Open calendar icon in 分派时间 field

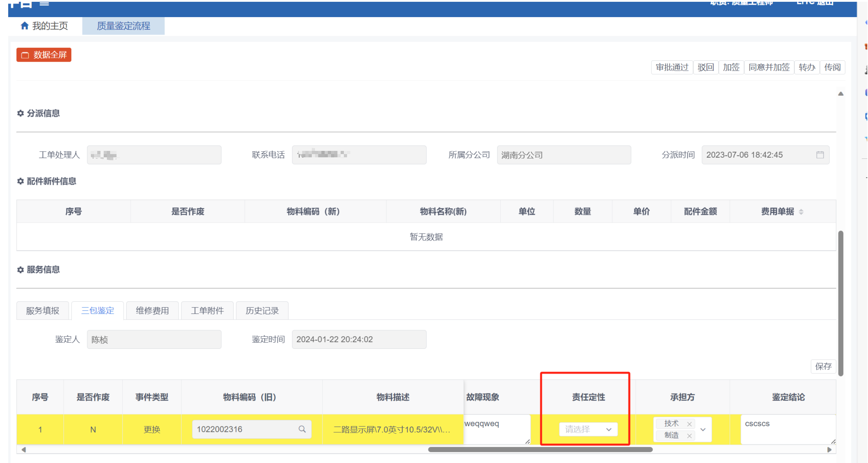pyautogui.click(x=820, y=155)
